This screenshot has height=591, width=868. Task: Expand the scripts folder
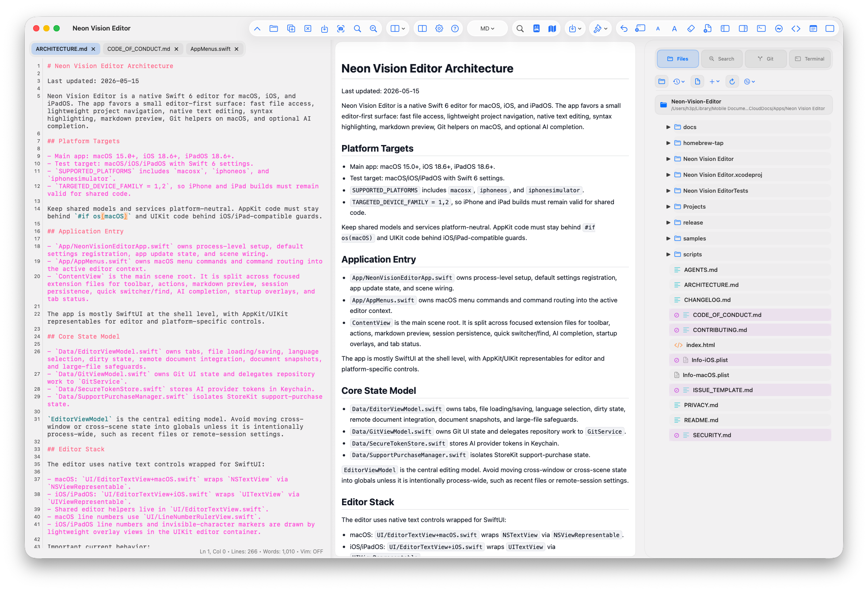pos(669,255)
